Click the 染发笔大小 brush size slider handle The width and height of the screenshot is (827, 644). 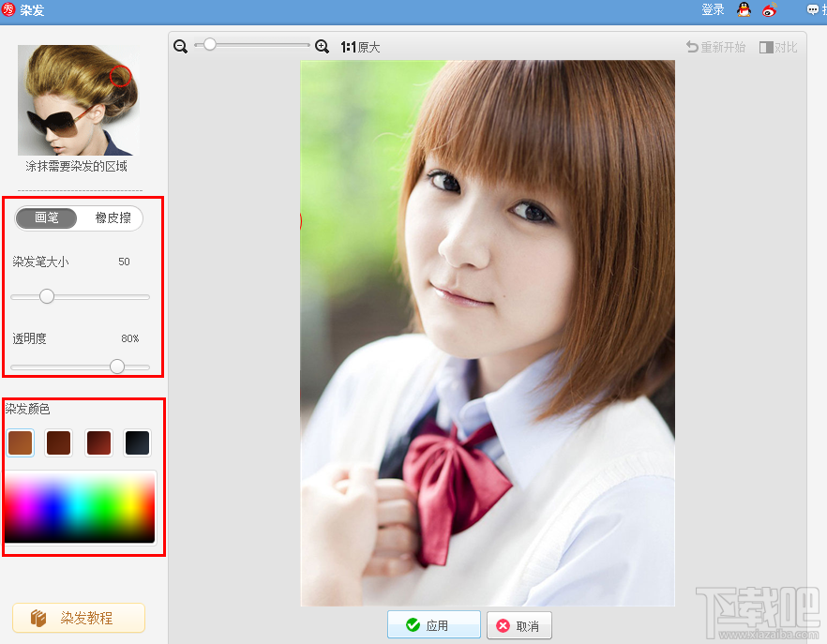click(x=47, y=296)
